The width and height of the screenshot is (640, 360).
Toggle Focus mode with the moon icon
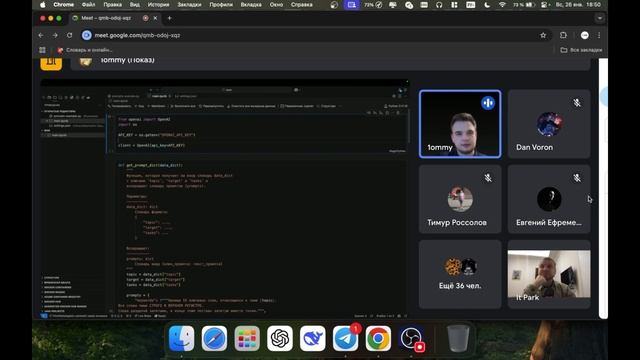(x=487, y=5)
